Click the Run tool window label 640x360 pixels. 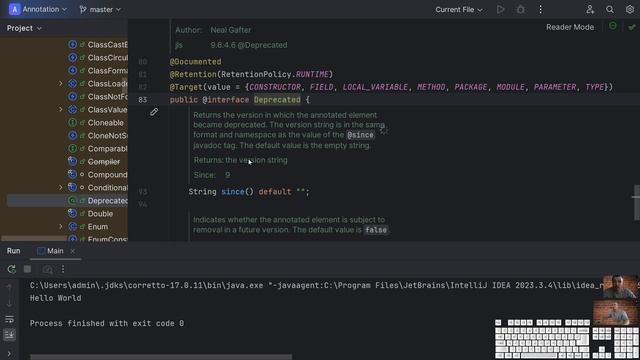coord(13,251)
